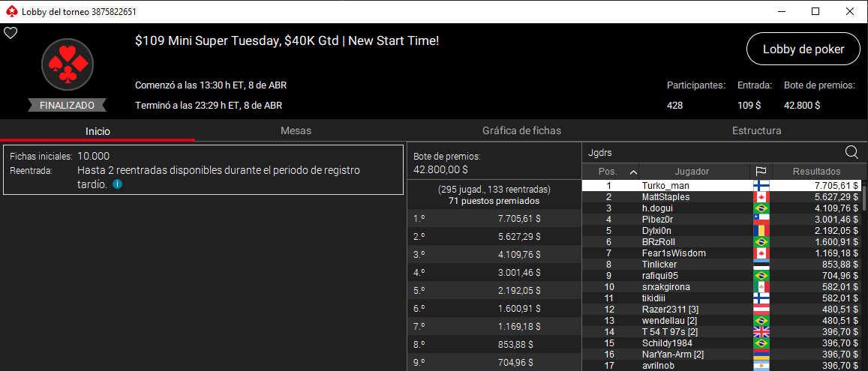
Task: Select the Razer2311 row in results
Action: tap(722, 309)
